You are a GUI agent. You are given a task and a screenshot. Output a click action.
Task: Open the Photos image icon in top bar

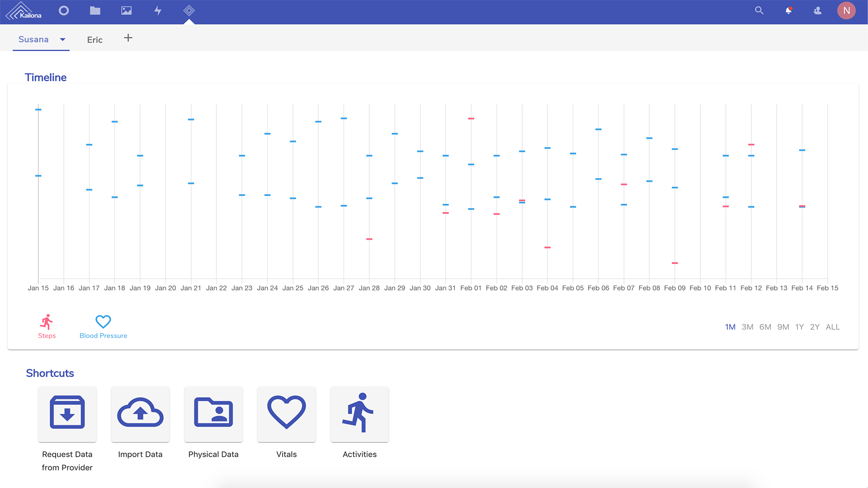[x=127, y=10]
